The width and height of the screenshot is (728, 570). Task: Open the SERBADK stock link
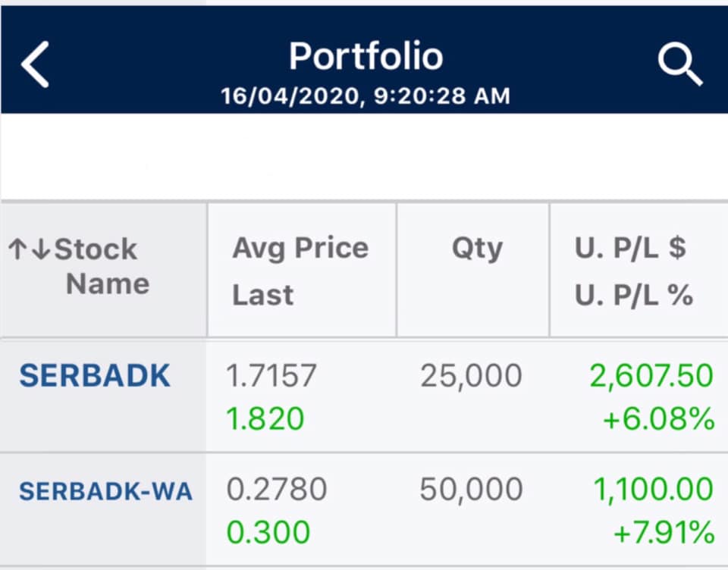pyautogui.click(x=95, y=375)
